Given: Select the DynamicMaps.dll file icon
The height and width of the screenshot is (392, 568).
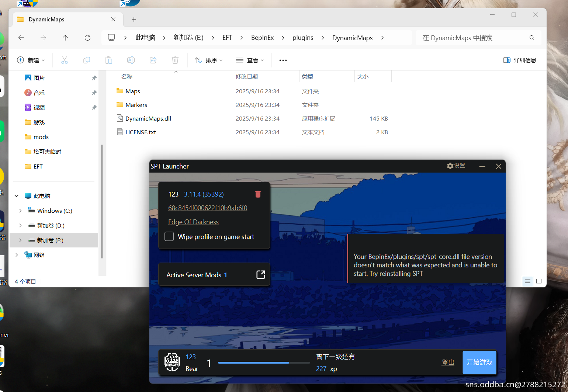Looking at the screenshot, I should (120, 118).
